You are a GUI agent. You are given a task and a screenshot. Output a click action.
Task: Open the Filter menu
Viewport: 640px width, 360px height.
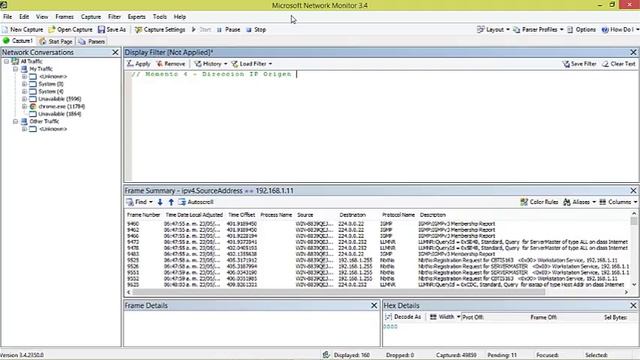[x=114, y=17]
